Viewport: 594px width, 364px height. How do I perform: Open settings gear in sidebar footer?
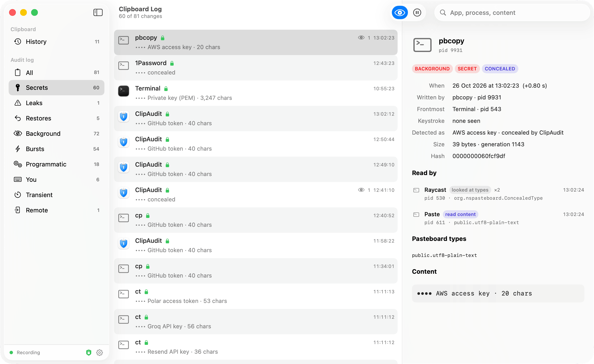click(100, 353)
